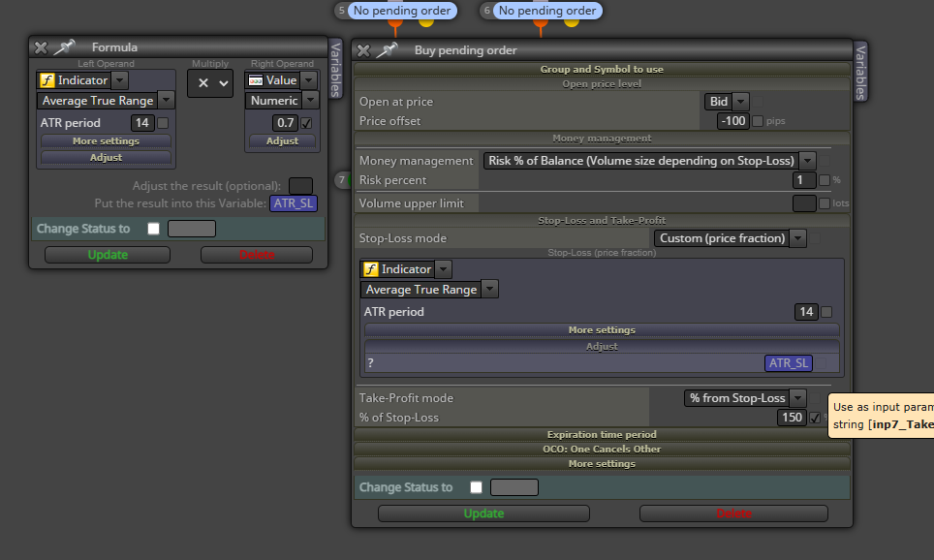
Task: Toggle Volume upper limit lots checkbox
Action: (825, 203)
